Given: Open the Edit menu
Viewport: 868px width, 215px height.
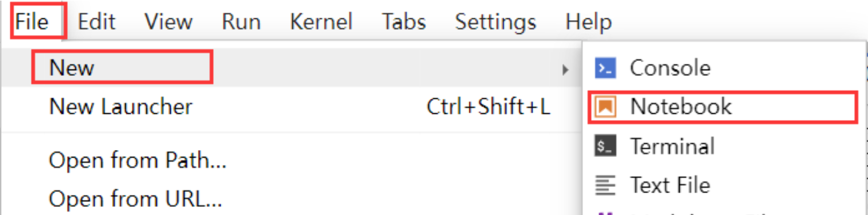Looking at the screenshot, I should pos(97,22).
